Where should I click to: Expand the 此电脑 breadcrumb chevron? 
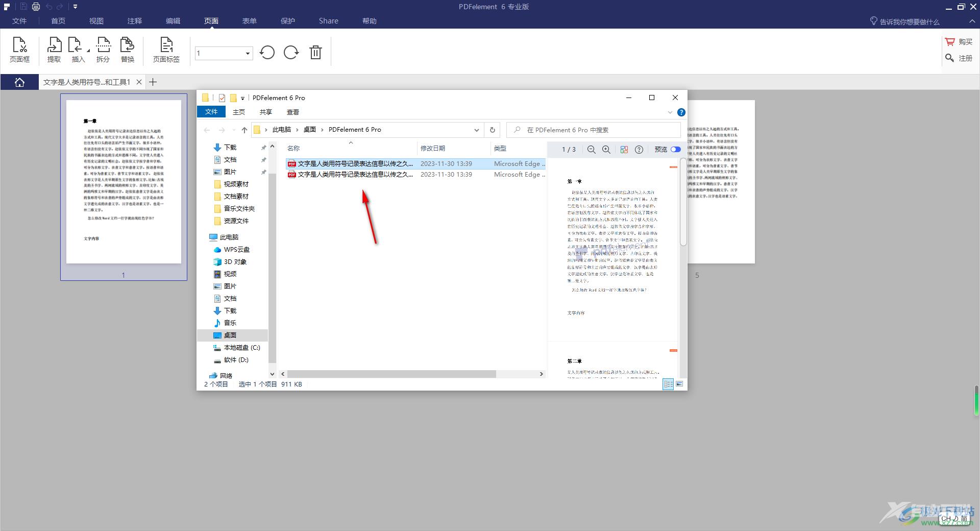click(297, 130)
